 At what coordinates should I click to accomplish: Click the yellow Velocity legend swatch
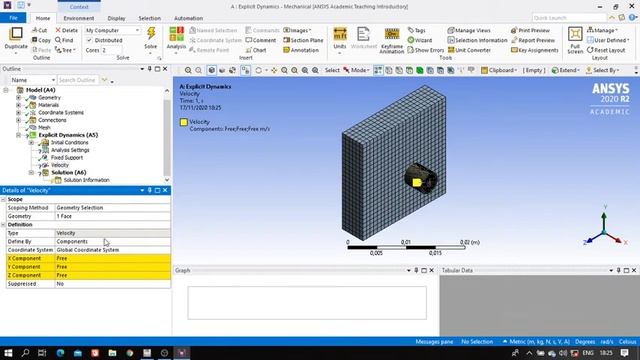pyautogui.click(x=184, y=122)
